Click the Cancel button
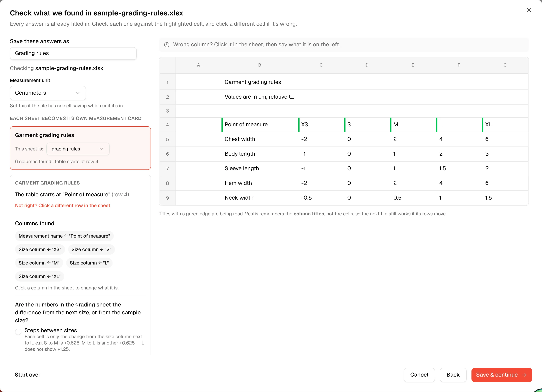 pyautogui.click(x=419, y=375)
